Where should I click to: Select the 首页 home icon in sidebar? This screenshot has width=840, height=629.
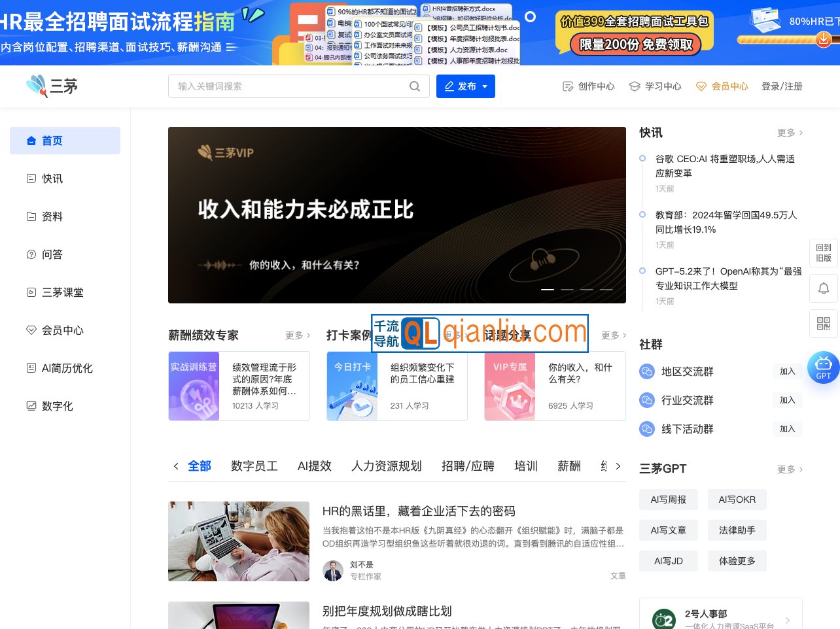(31, 140)
